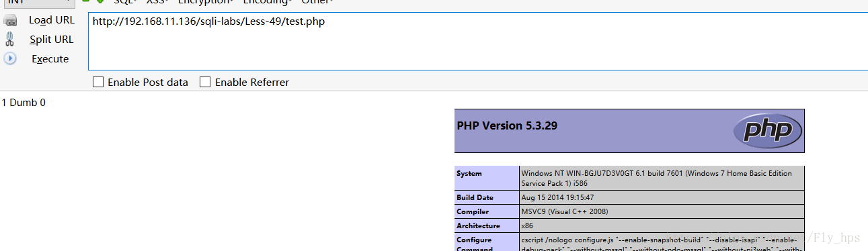Click inside the URL text box
This screenshot has height=251, width=868.
coord(477,41)
